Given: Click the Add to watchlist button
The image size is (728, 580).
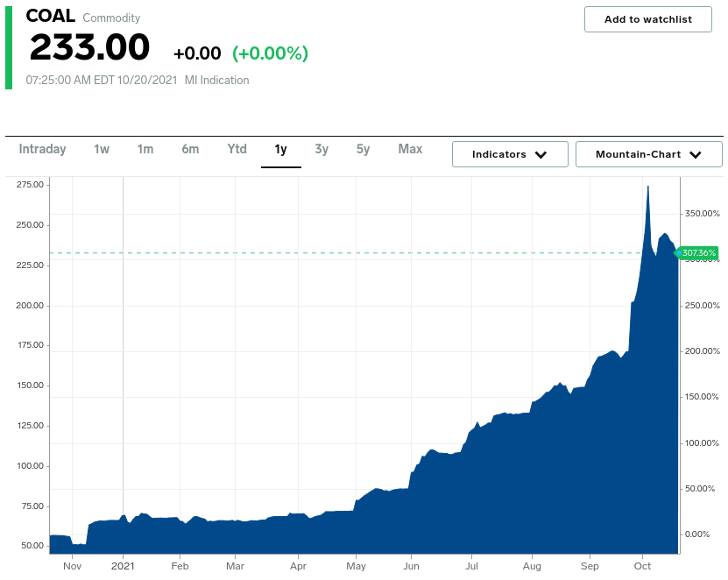Looking at the screenshot, I should (x=647, y=19).
